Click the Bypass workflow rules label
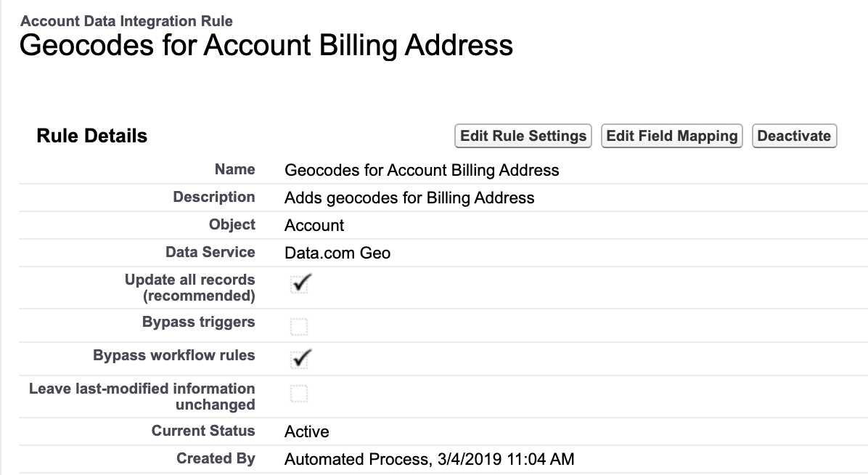 (x=174, y=355)
